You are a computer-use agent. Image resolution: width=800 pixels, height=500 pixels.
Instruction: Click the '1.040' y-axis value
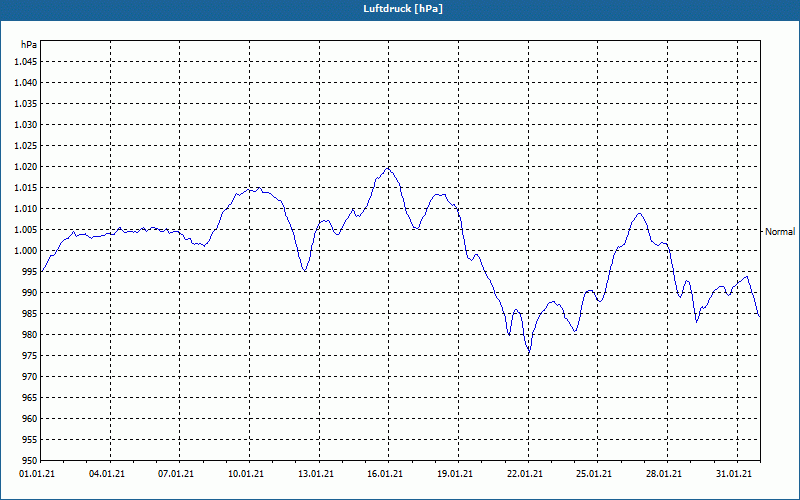26,83
